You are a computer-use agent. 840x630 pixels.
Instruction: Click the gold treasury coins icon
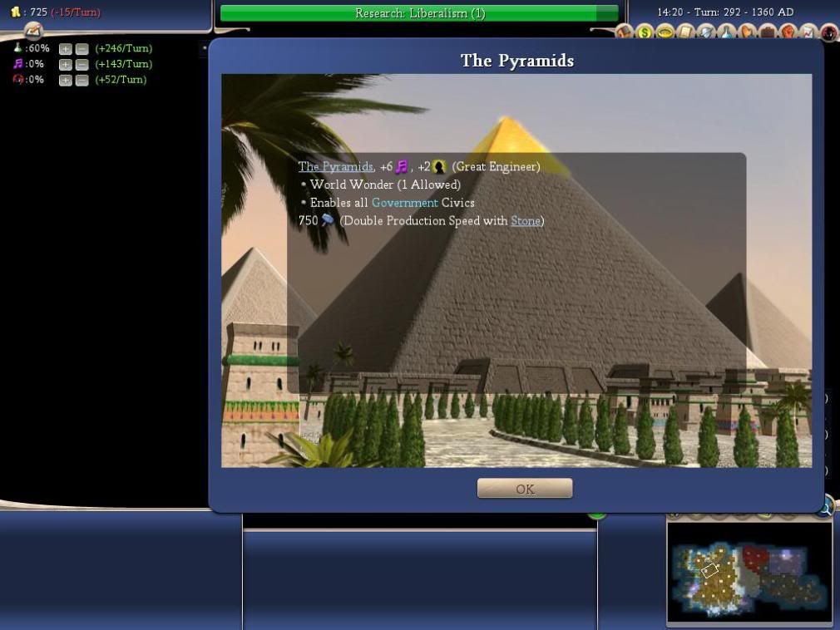16,12
